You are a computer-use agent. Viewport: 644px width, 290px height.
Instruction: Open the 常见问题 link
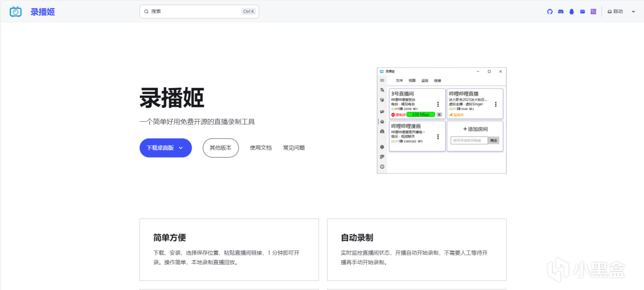294,148
